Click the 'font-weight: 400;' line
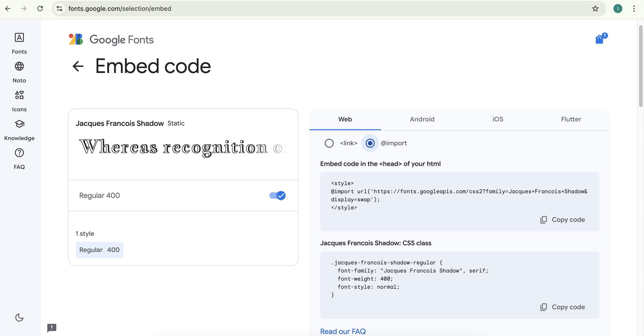 365,279
